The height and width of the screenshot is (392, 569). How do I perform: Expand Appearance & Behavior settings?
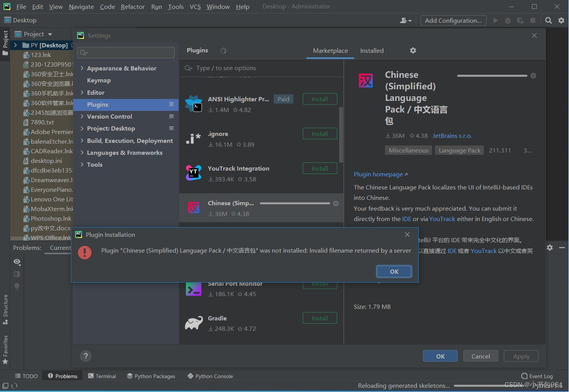coord(82,68)
